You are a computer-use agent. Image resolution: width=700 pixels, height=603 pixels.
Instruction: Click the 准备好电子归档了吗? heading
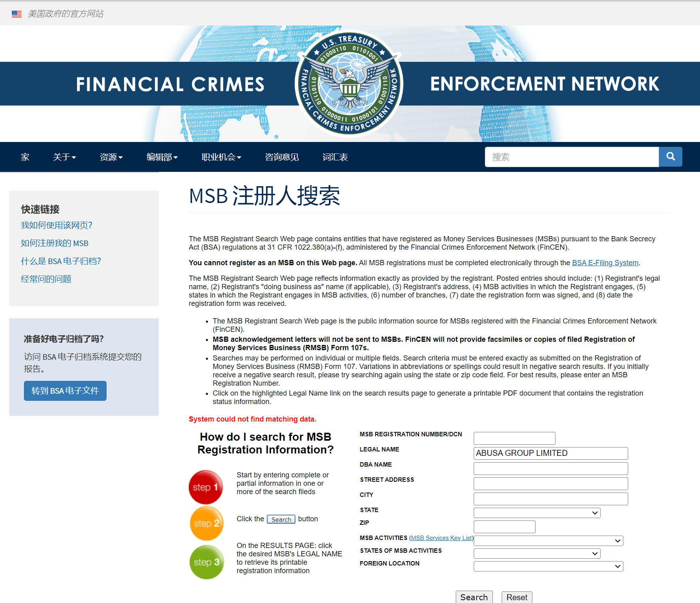pyautogui.click(x=64, y=339)
